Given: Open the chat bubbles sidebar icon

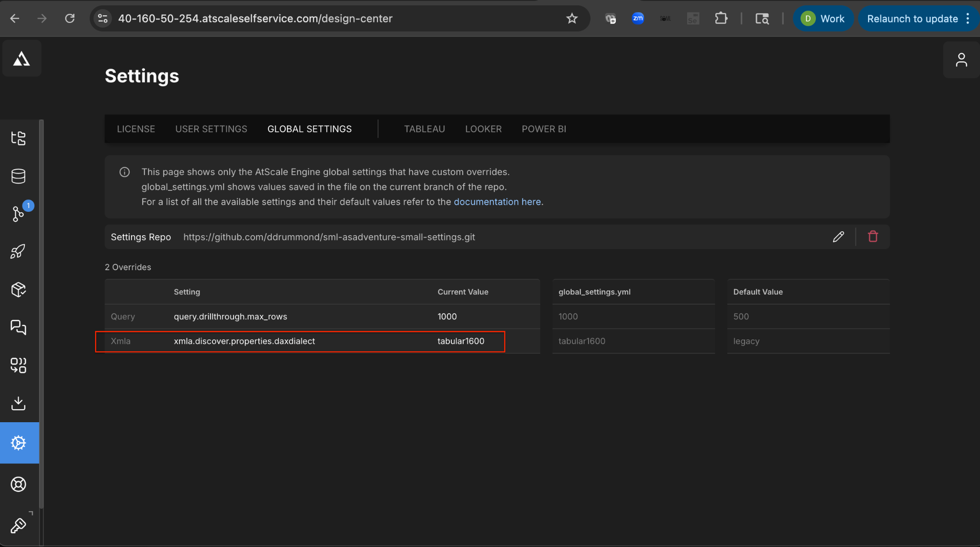Looking at the screenshot, I should [x=18, y=327].
